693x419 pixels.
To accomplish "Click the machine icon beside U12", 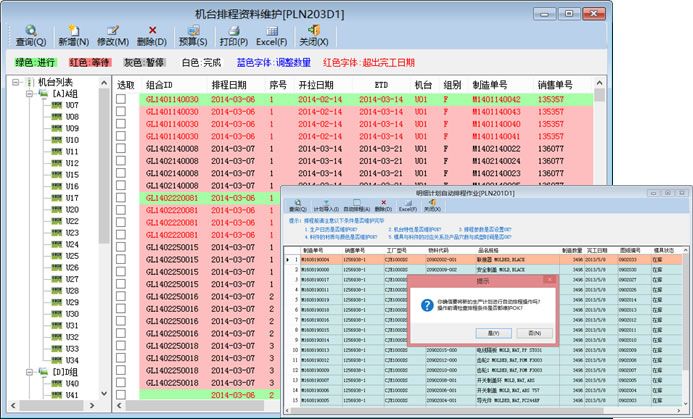I will (x=56, y=163).
